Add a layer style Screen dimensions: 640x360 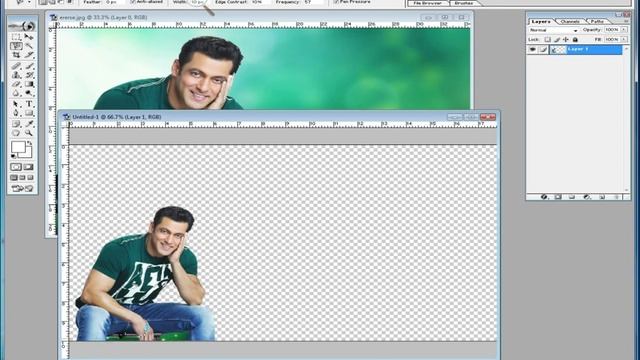[x=544, y=197]
